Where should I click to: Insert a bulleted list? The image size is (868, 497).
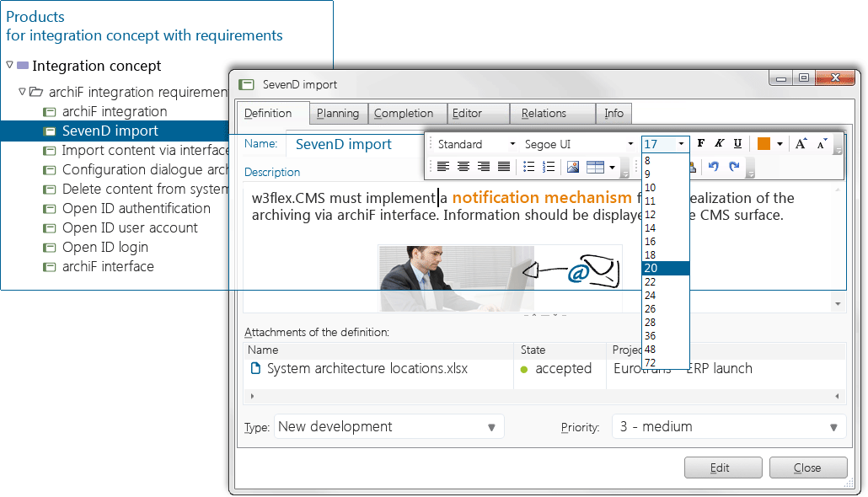(x=528, y=167)
